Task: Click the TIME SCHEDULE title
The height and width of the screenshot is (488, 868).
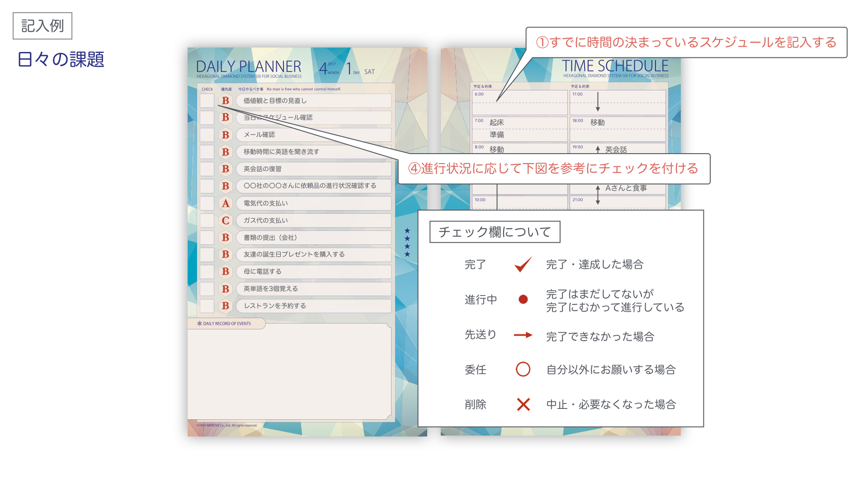Action: pos(615,66)
